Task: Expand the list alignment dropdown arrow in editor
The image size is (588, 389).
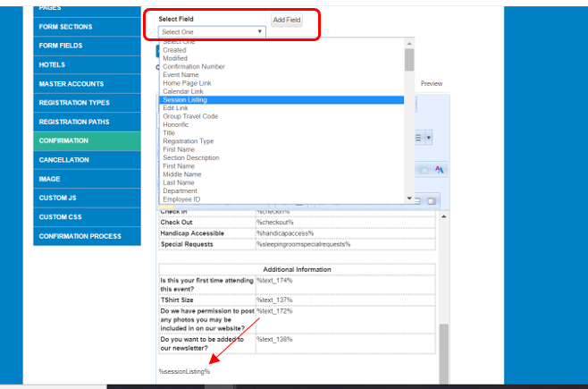Action: point(429,138)
